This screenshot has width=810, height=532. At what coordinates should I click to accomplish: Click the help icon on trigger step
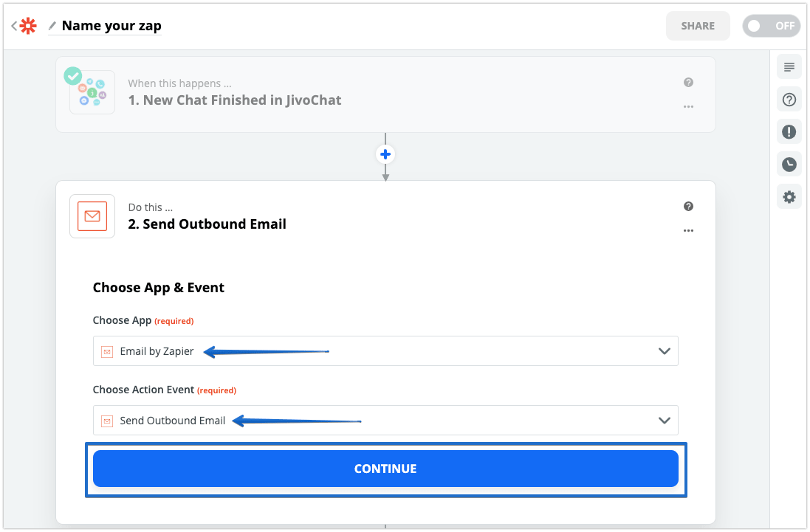coord(688,83)
